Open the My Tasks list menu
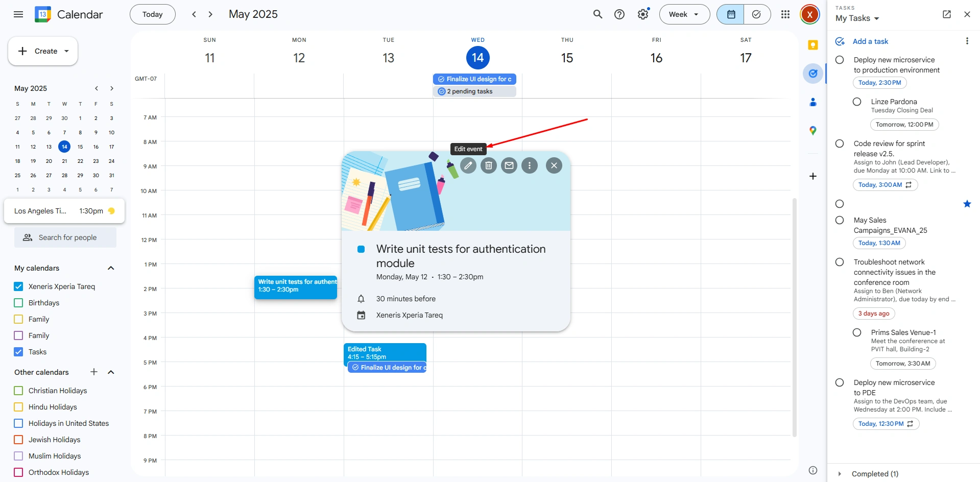Screen dimensions: 980x482 click(x=857, y=18)
